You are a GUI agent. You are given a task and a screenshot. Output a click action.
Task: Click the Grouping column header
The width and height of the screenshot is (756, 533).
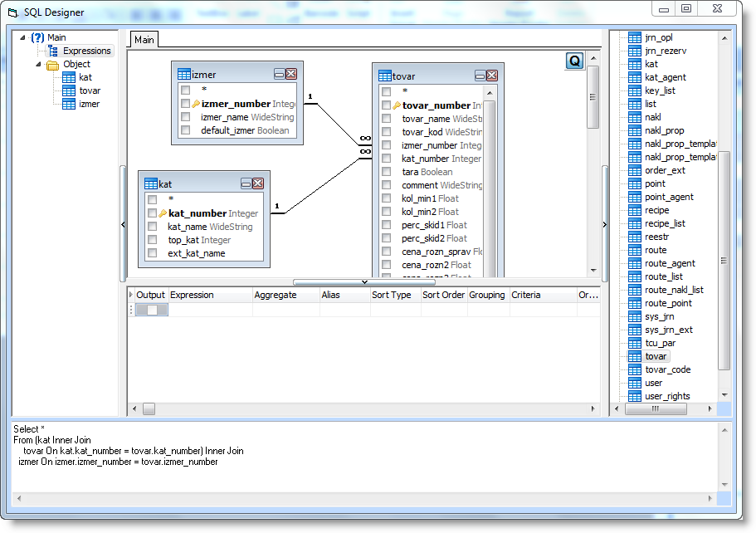coord(489,295)
